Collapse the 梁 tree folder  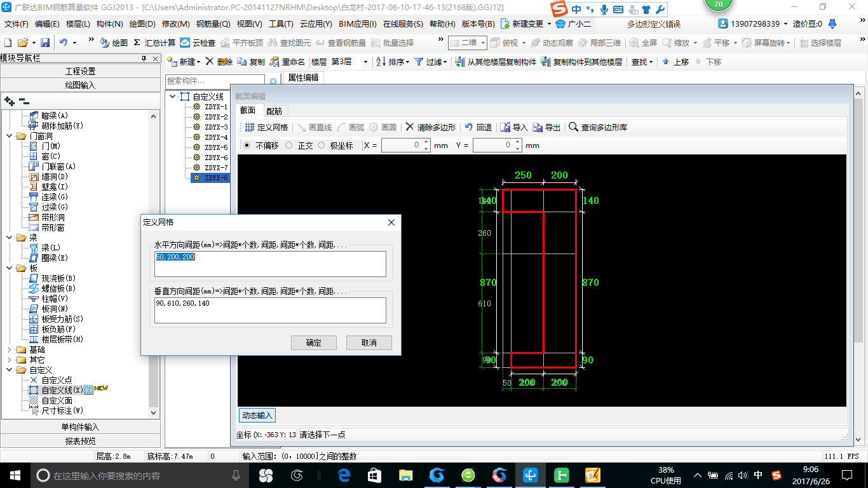tap(9, 238)
